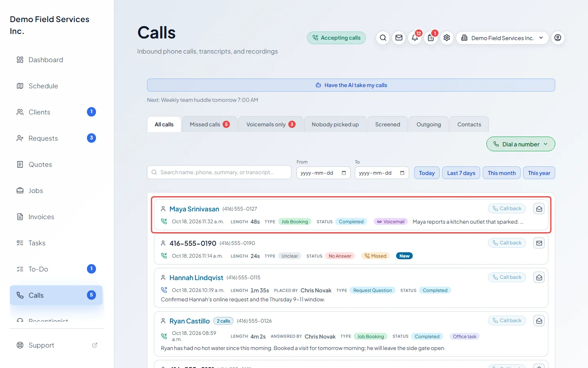
Task: Click Call back for Hannah Lindqvist
Action: 507,277
